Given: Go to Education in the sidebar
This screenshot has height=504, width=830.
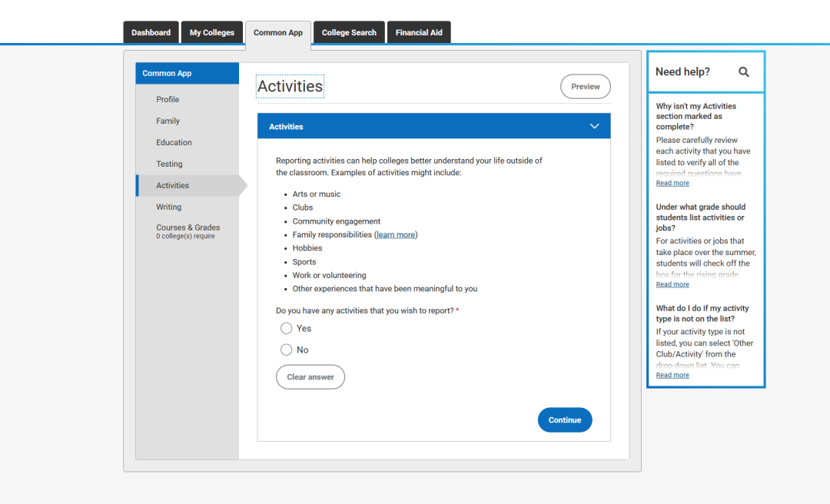Looking at the screenshot, I should 174,142.
